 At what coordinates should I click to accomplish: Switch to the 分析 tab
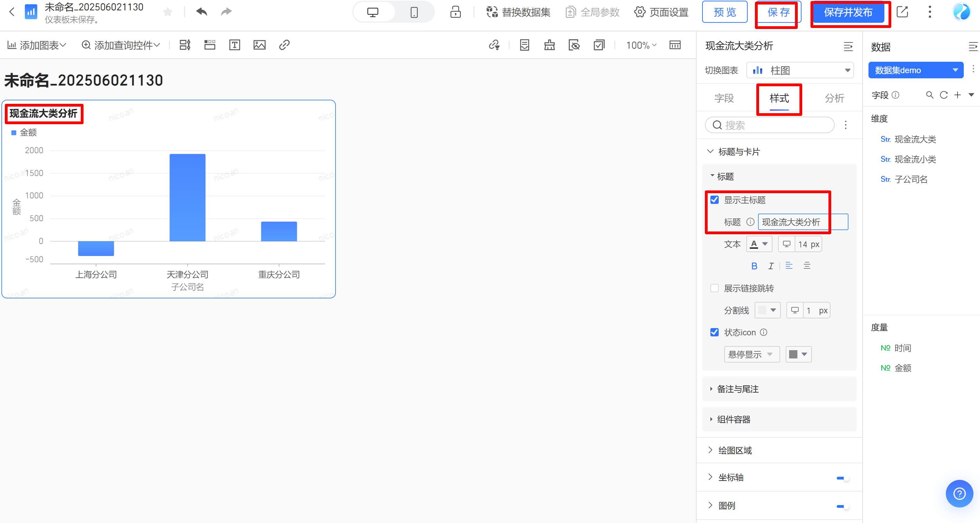coord(834,98)
